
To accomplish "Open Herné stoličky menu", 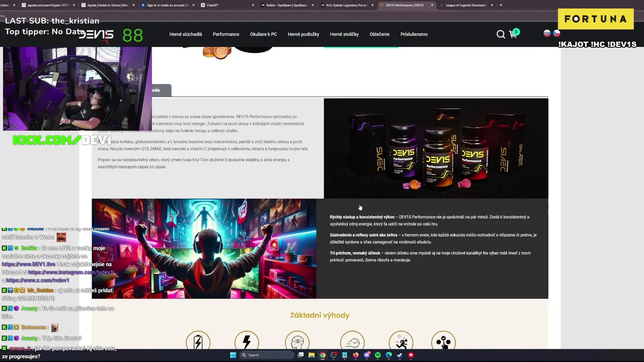I will pyautogui.click(x=344, y=34).
